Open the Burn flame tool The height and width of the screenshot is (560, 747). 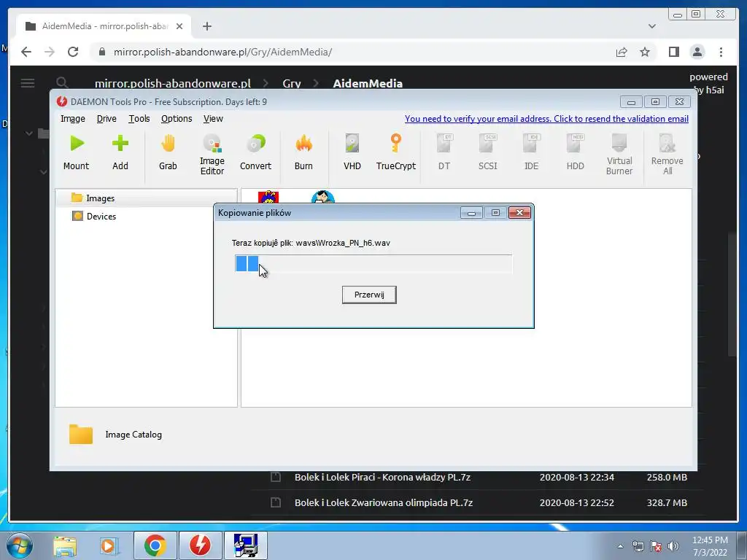coord(303,152)
